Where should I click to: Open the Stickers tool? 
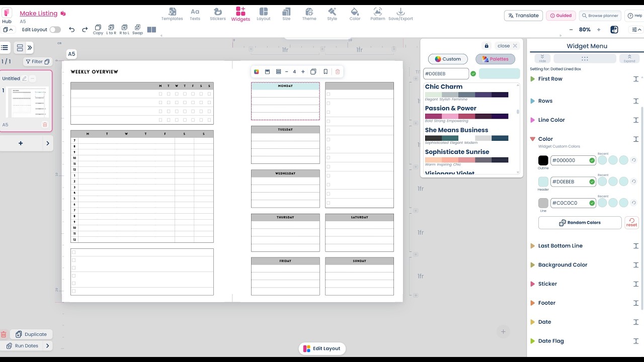(218, 15)
